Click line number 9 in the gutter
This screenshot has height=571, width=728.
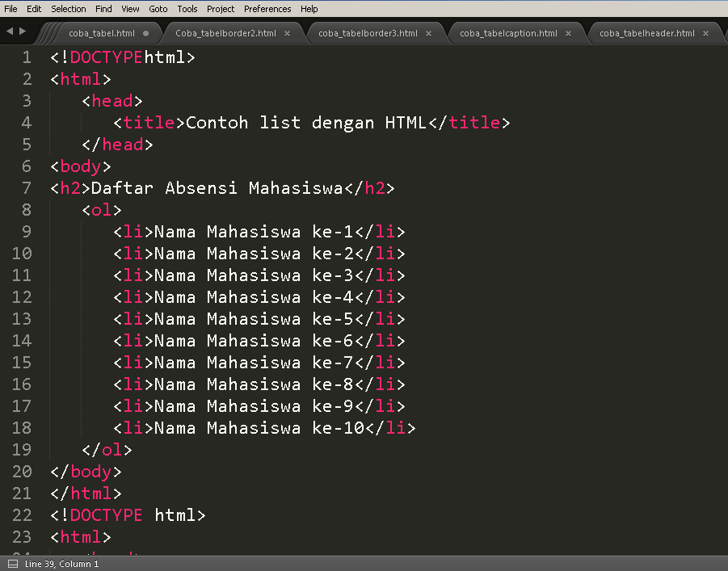coord(26,231)
